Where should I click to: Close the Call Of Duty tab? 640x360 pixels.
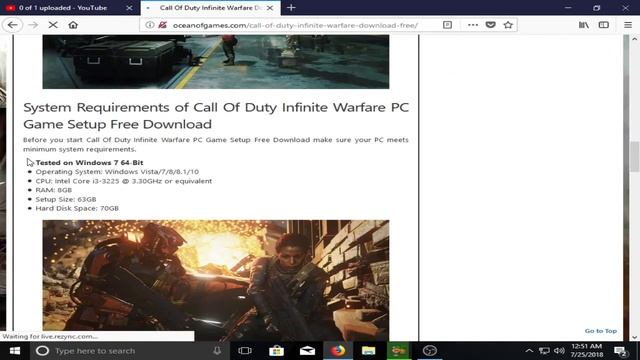pos(270,8)
